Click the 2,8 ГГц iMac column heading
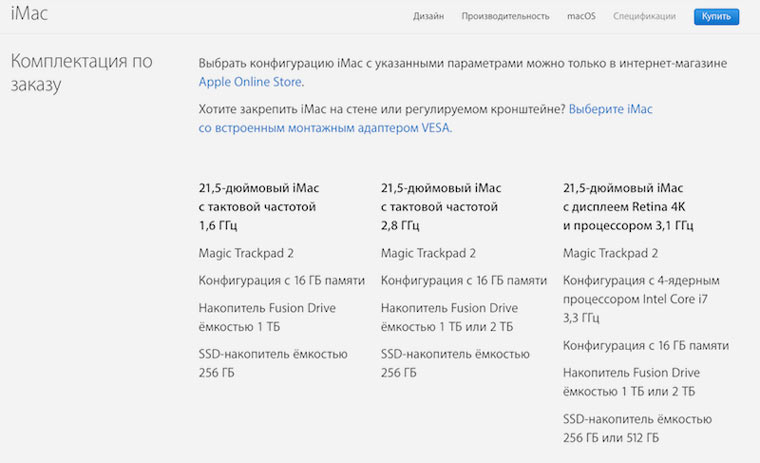The width and height of the screenshot is (760, 463). pos(440,206)
